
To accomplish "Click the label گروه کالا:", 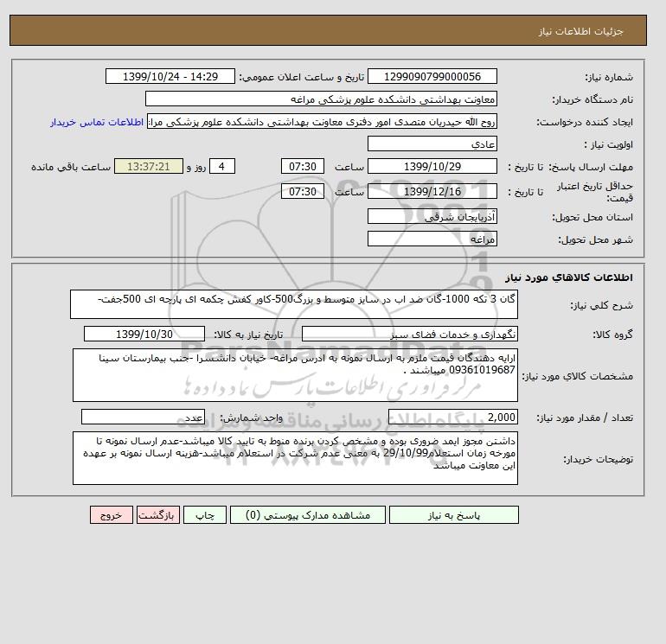I will (x=612, y=335).
